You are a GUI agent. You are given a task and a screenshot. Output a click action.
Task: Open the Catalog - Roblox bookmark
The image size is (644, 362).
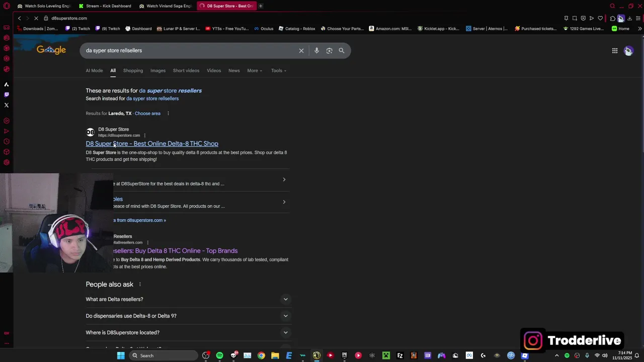pos(297,29)
